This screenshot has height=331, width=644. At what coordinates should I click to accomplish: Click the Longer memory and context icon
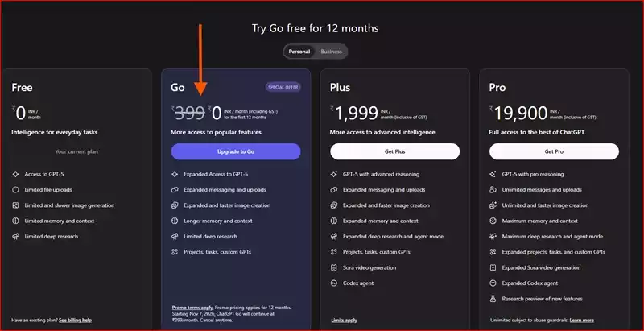[175, 221]
